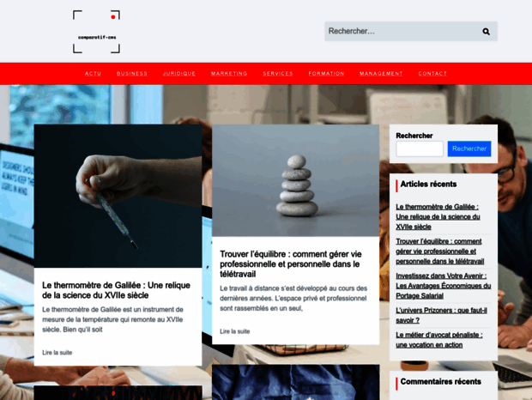The height and width of the screenshot is (400, 532).
Task: Click the thermomètre de Galilée article title
Action: [116, 290]
